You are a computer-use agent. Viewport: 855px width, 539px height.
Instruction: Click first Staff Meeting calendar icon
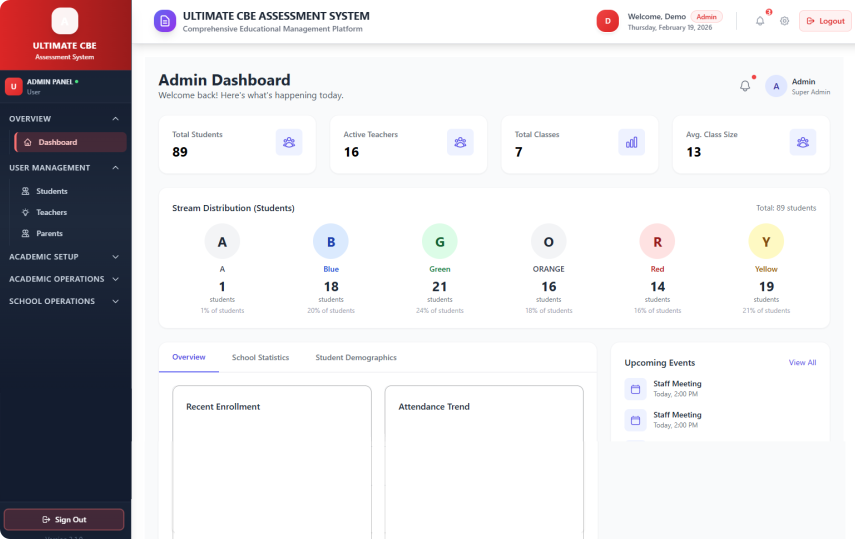[x=635, y=388]
